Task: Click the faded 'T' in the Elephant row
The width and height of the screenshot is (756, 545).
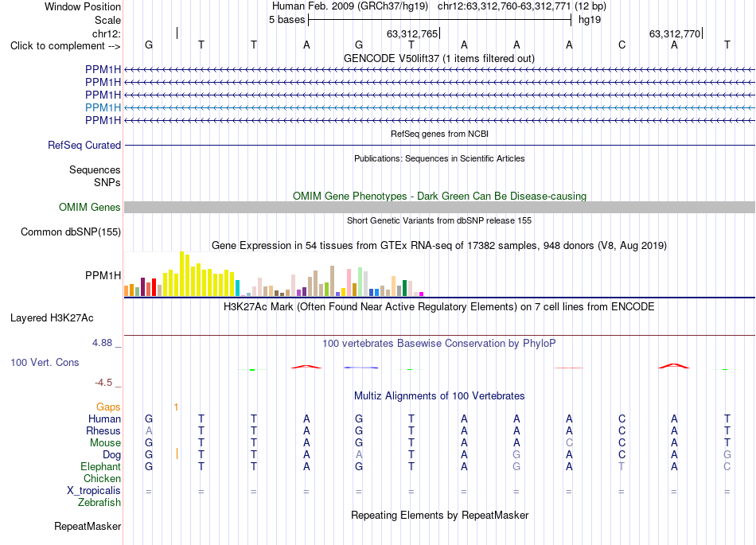Action: (622, 467)
